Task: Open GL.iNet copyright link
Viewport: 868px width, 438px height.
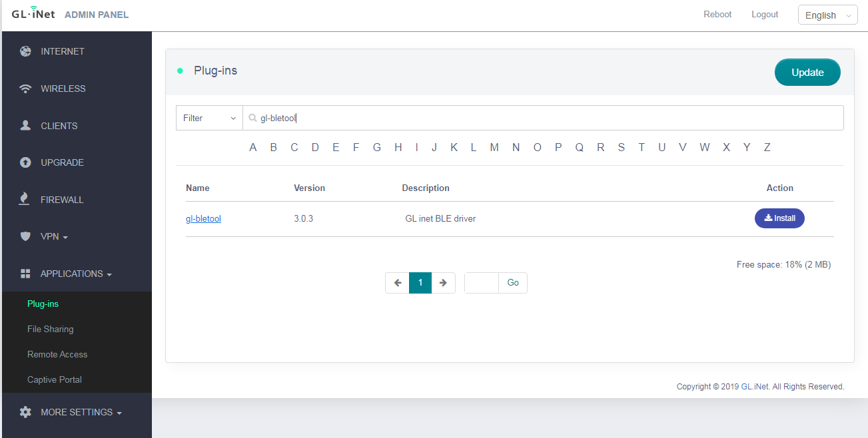Action: [755, 386]
